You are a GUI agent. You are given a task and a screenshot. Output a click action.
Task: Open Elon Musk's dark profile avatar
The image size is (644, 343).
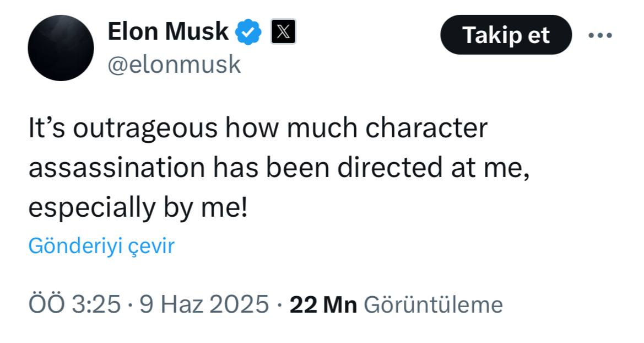61,48
